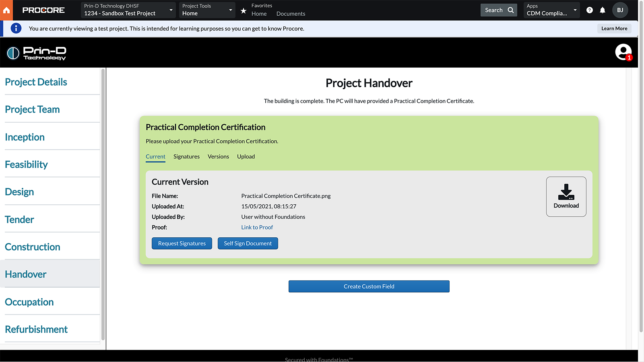Viewport: 644px width, 362px height.
Task: Open the help question mark icon
Action: tap(589, 10)
